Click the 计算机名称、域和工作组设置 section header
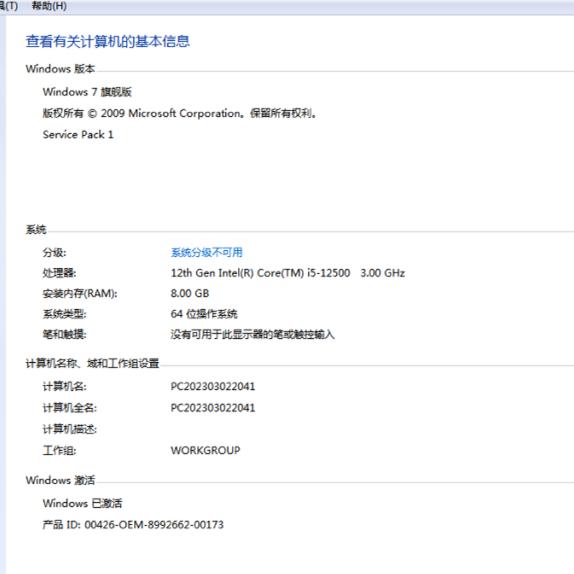The image size is (574, 574). pyautogui.click(x=92, y=363)
